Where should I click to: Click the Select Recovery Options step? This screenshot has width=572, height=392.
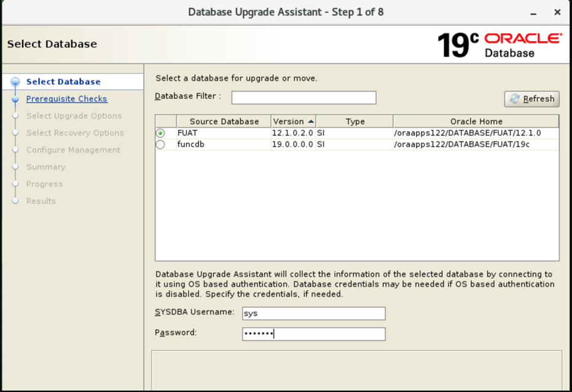(75, 133)
